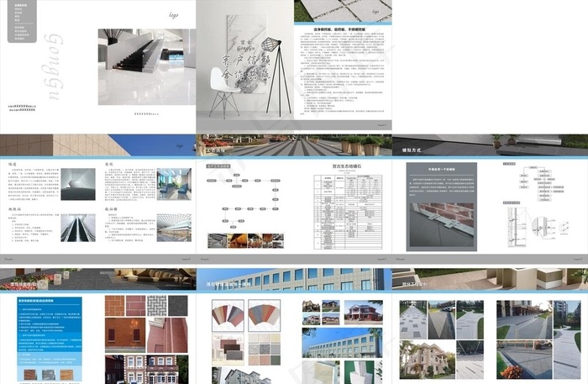This screenshot has width=588, height=384.
Task: Click the blue text panel on bottom-left page
Action: point(50,339)
